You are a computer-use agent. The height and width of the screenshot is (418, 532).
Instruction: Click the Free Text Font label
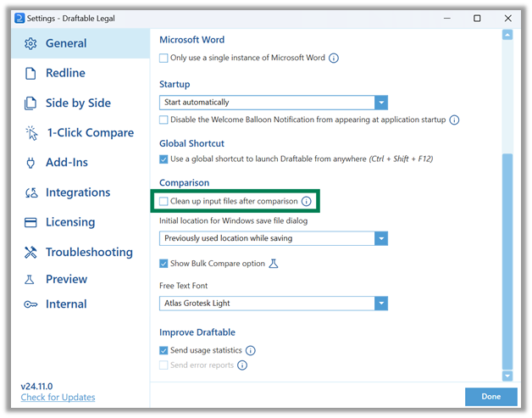(183, 286)
